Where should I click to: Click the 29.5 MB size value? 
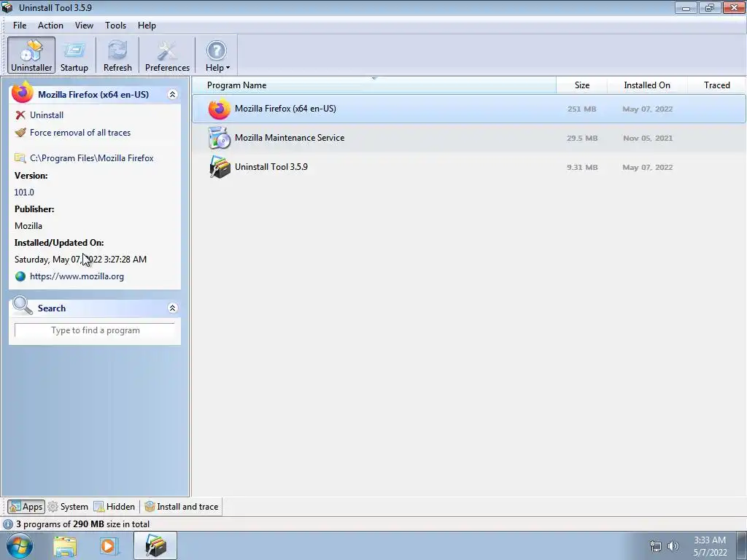(x=581, y=138)
